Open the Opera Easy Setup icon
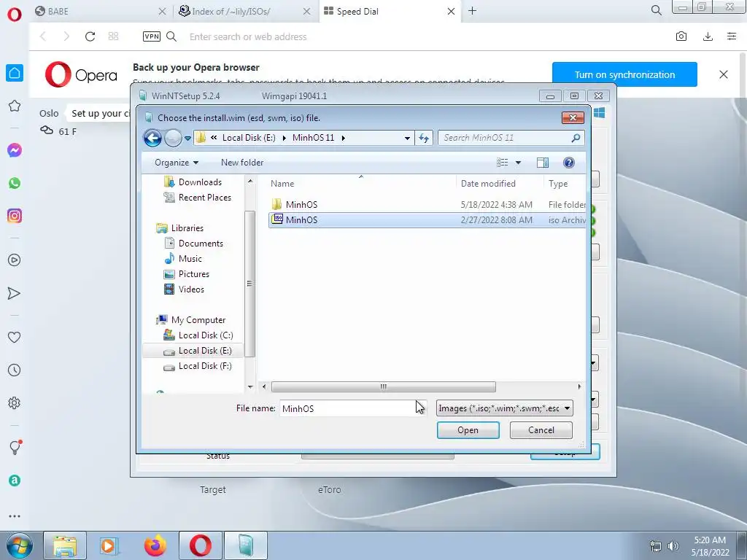 pos(732,36)
